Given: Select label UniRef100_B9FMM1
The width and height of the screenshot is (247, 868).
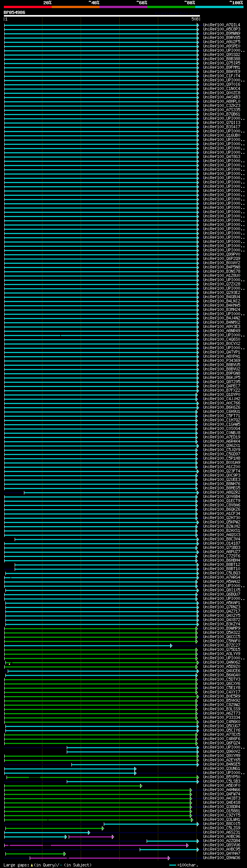Looking at the screenshot, I should click(x=222, y=68).
